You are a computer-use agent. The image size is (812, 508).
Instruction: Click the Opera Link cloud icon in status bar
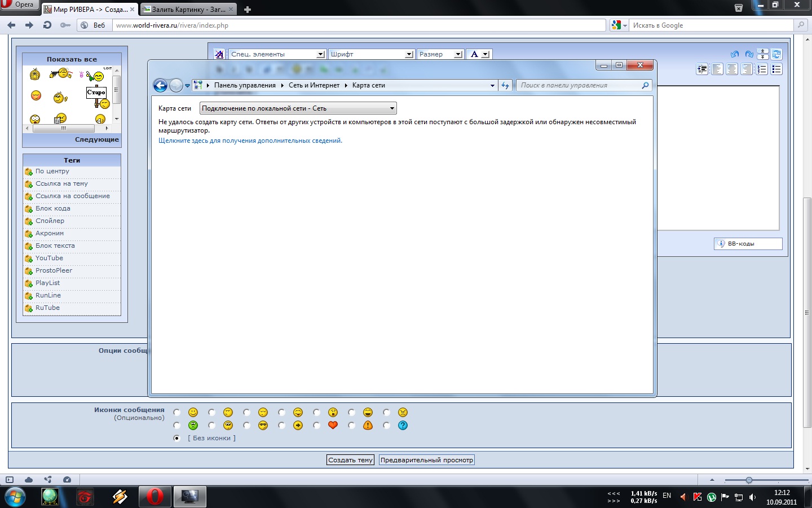point(29,480)
